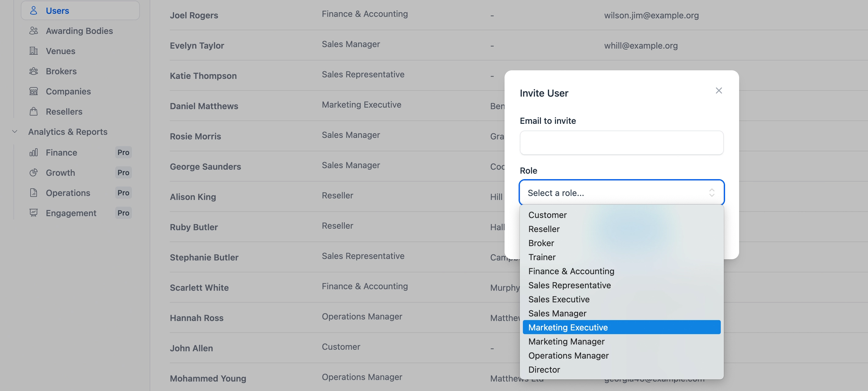Click the Finance bar chart icon

(x=33, y=153)
